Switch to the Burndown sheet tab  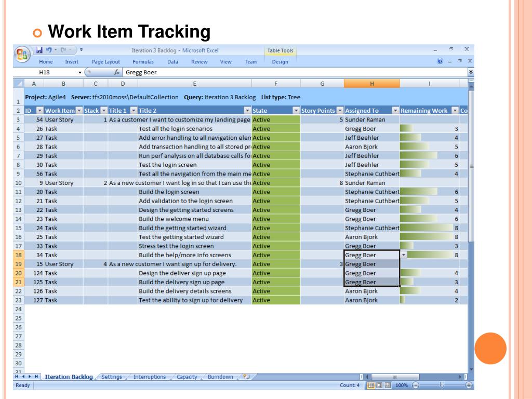[220, 377]
